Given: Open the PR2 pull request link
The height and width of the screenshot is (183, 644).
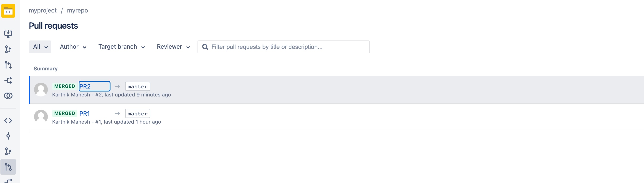Looking at the screenshot, I should 85,86.
